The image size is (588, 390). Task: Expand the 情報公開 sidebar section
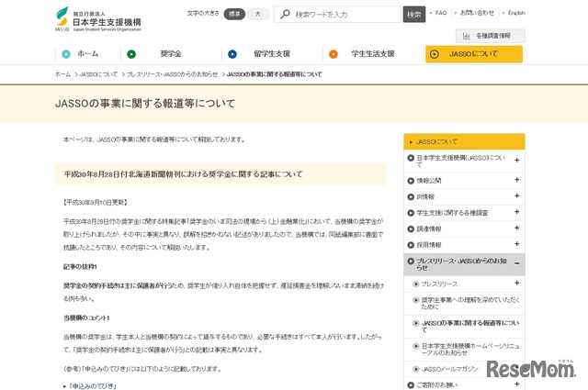point(516,180)
